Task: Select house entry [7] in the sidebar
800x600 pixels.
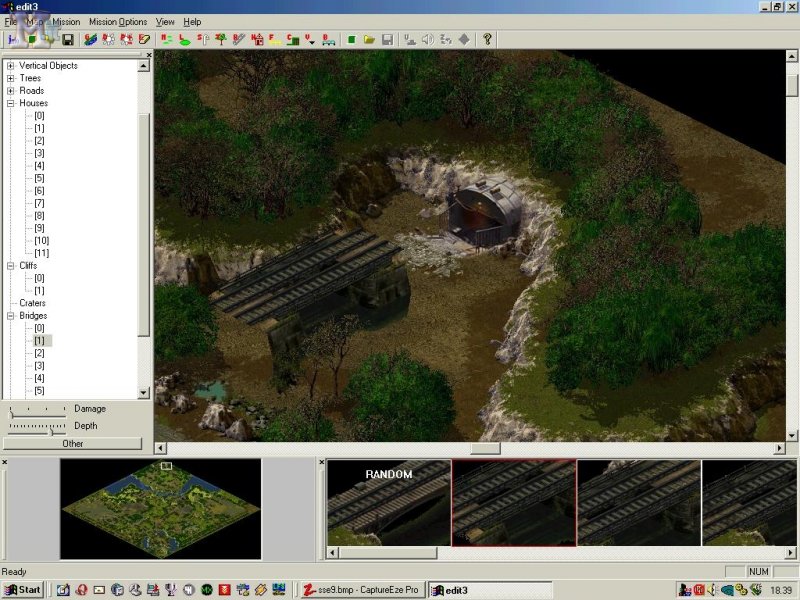Action: [41, 203]
